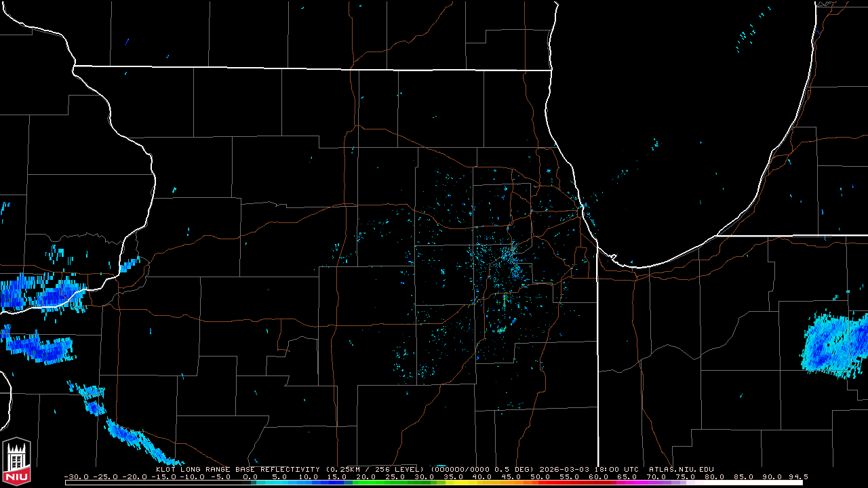Click the -30.0 label on the dBZ scale
Screen dimensions: 868x488
[76, 476]
